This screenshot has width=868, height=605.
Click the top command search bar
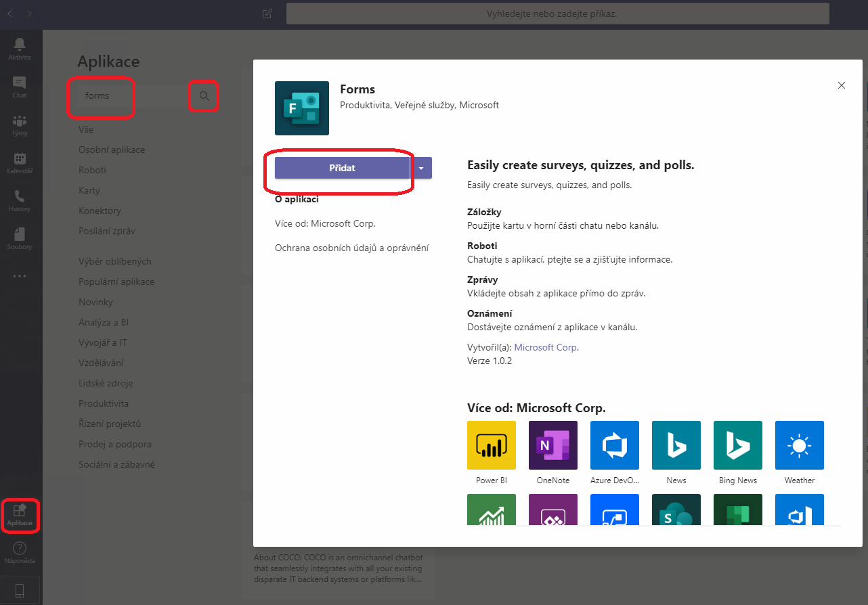point(558,14)
